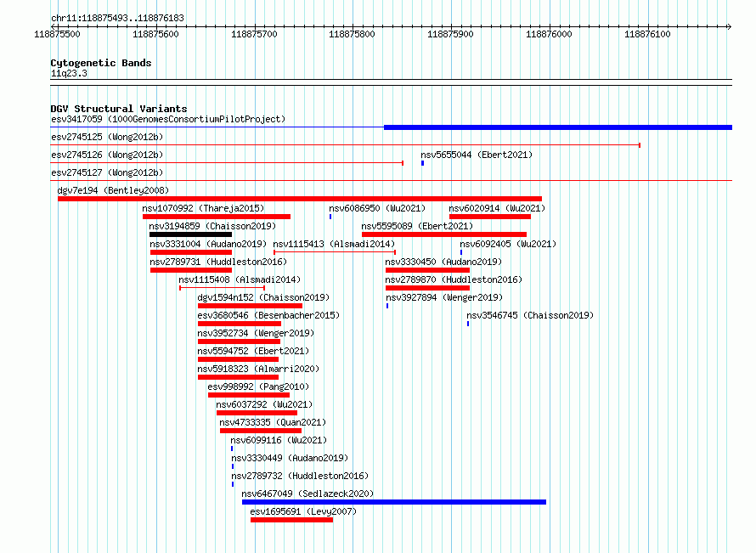Select the red nsv4733335 feature bar

(261, 431)
